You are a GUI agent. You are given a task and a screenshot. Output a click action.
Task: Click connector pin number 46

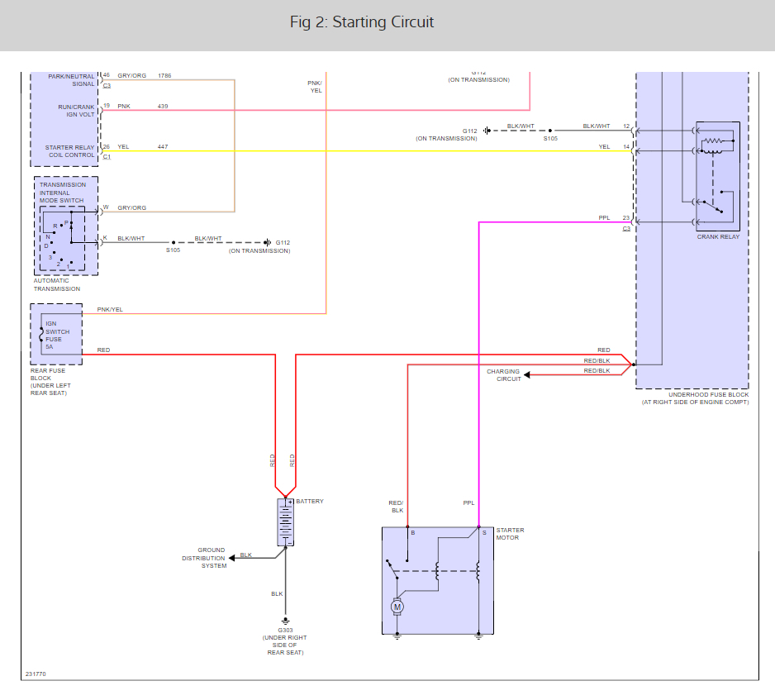click(x=107, y=75)
